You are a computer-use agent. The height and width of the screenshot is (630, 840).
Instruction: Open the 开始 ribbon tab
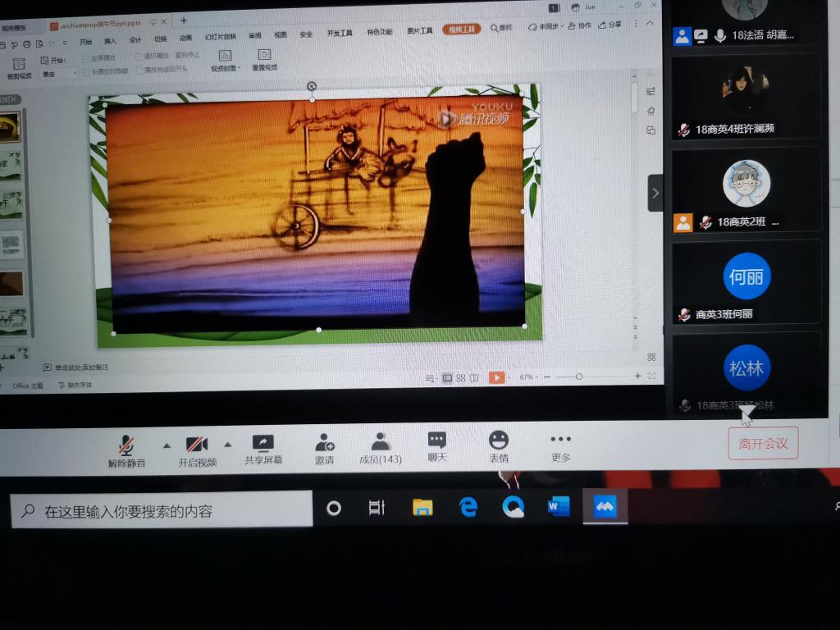click(x=85, y=42)
